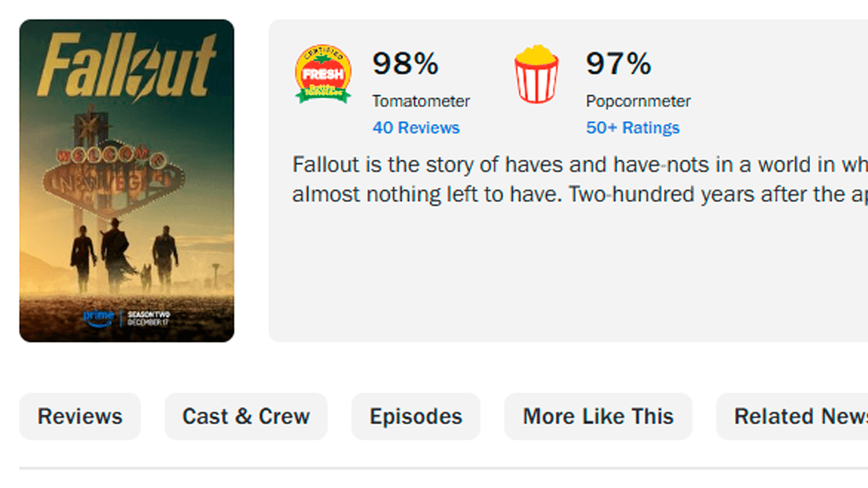Viewport: 868px width, 488px height.
Task: Open the Episodes tab
Action: [x=416, y=416]
